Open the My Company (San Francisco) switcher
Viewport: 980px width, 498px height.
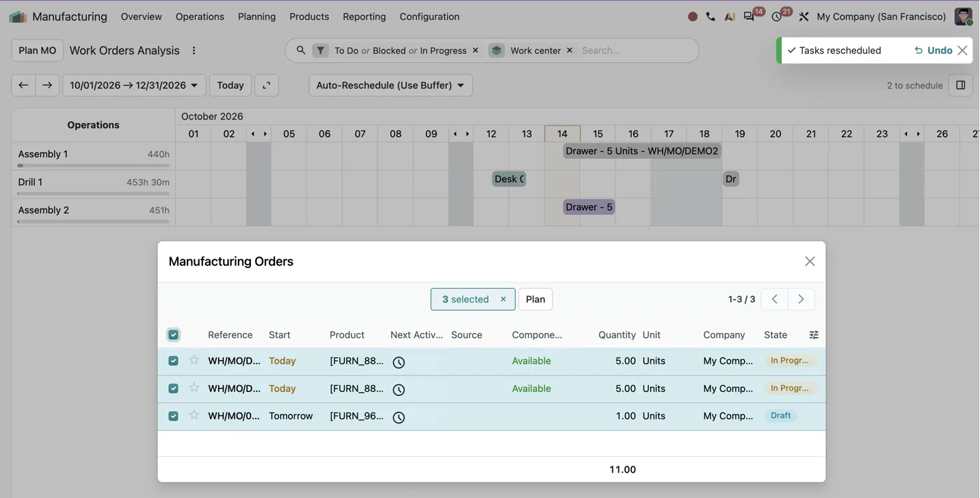[882, 16]
